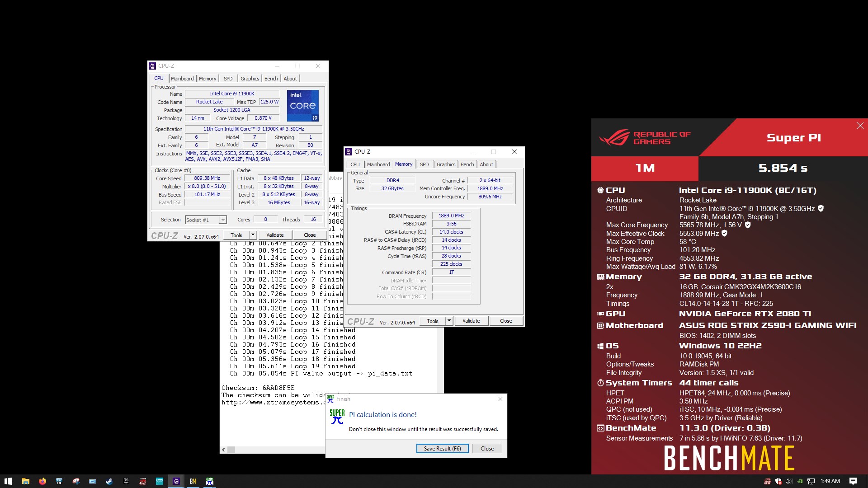Click the Memory section icon in BenchMate
The image size is (868, 488).
600,277
